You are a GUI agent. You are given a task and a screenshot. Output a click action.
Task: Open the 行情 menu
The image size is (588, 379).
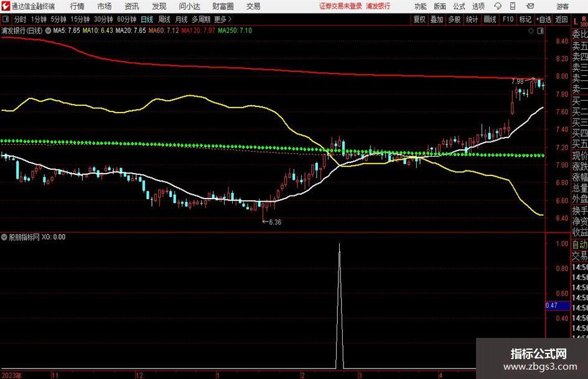click(77, 6)
